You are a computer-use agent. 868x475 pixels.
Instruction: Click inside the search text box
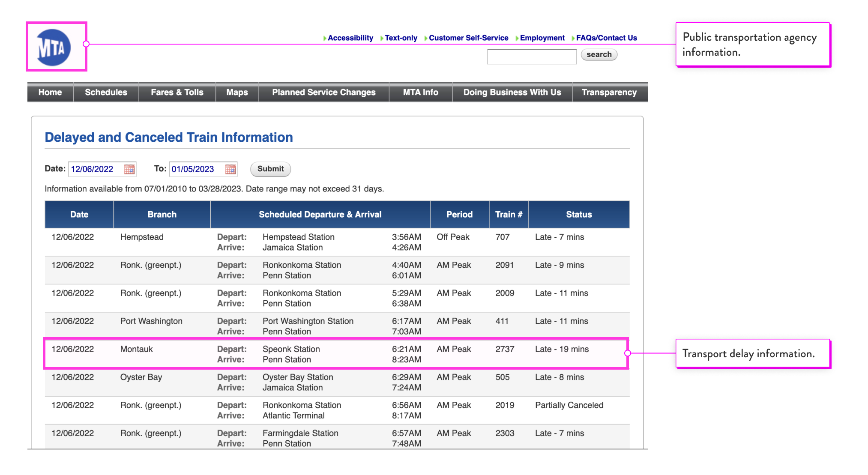point(531,57)
